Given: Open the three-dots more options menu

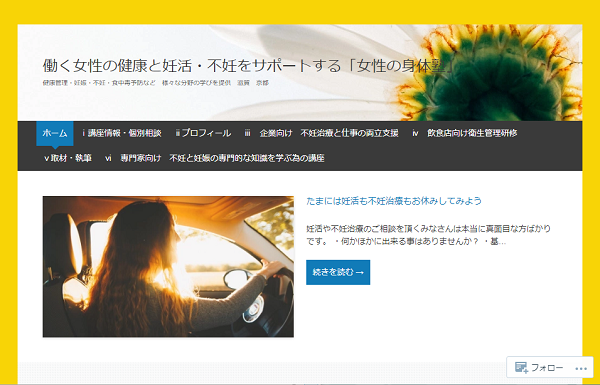Looking at the screenshot, I should pyautogui.click(x=581, y=369).
